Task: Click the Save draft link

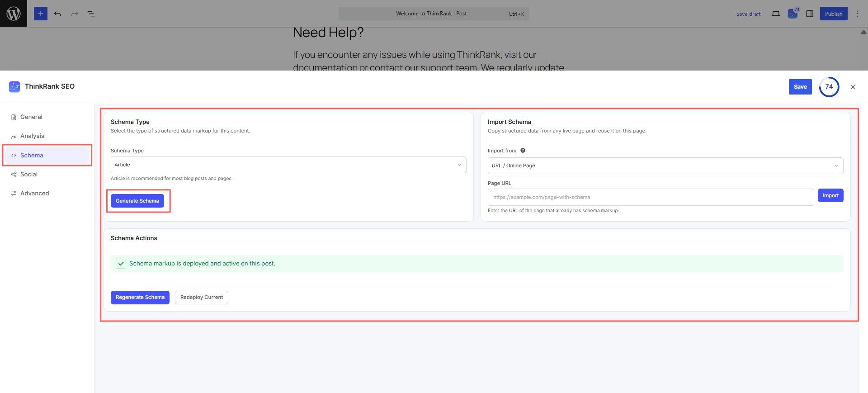Action: tap(748, 14)
